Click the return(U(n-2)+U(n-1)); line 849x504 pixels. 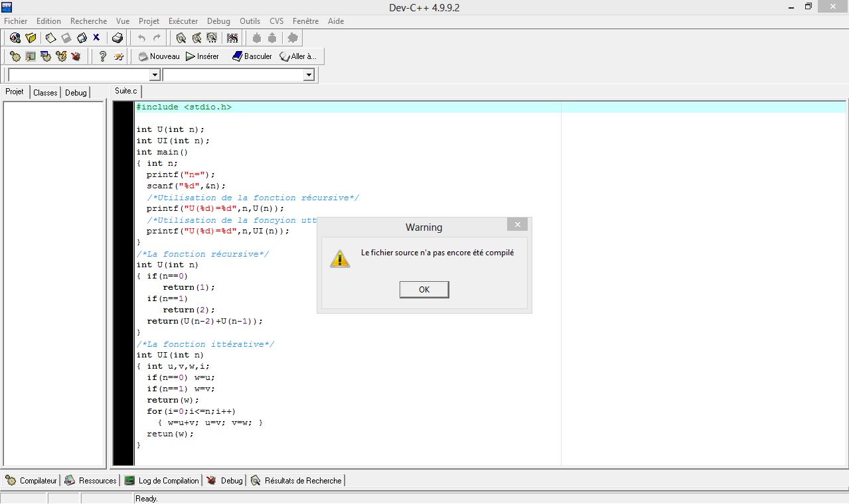click(205, 321)
